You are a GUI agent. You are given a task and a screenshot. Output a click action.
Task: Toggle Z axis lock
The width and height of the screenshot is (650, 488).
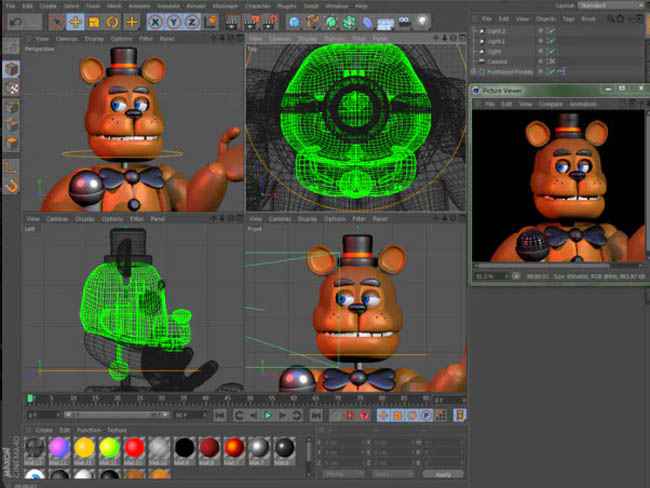192,22
